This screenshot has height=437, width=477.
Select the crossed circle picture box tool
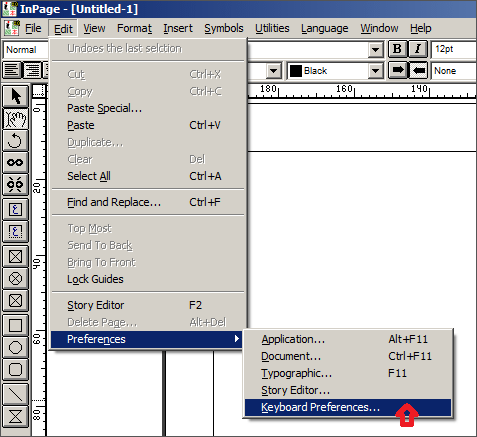pyautogui.click(x=15, y=278)
